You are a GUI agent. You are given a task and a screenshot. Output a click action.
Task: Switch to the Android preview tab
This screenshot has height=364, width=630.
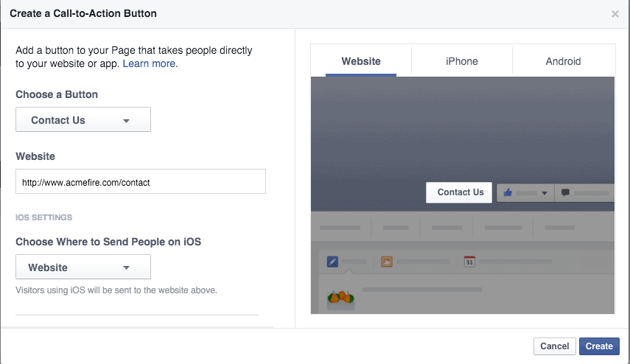click(x=563, y=61)
